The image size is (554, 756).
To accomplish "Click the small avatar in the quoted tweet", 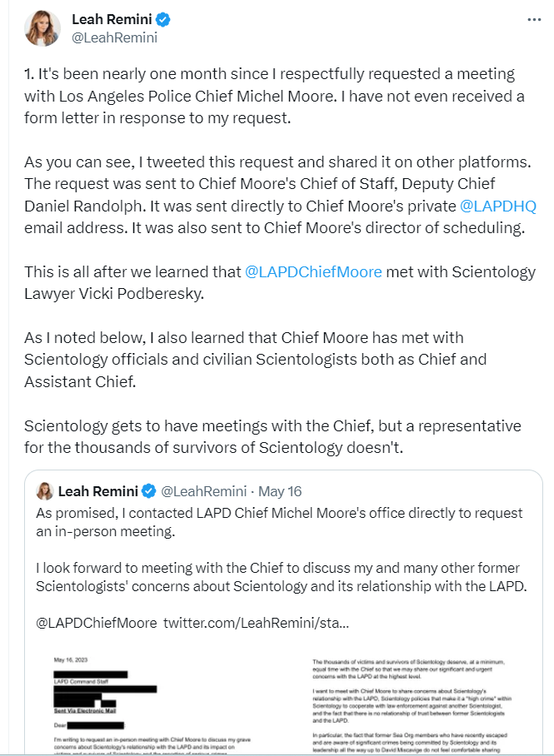I will [46, 490].
